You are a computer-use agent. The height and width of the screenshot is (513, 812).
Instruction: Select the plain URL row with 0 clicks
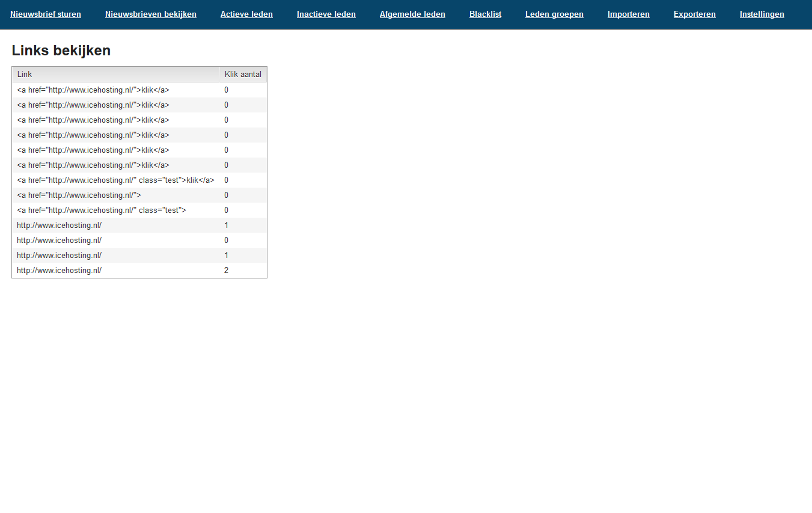(59, 241)
